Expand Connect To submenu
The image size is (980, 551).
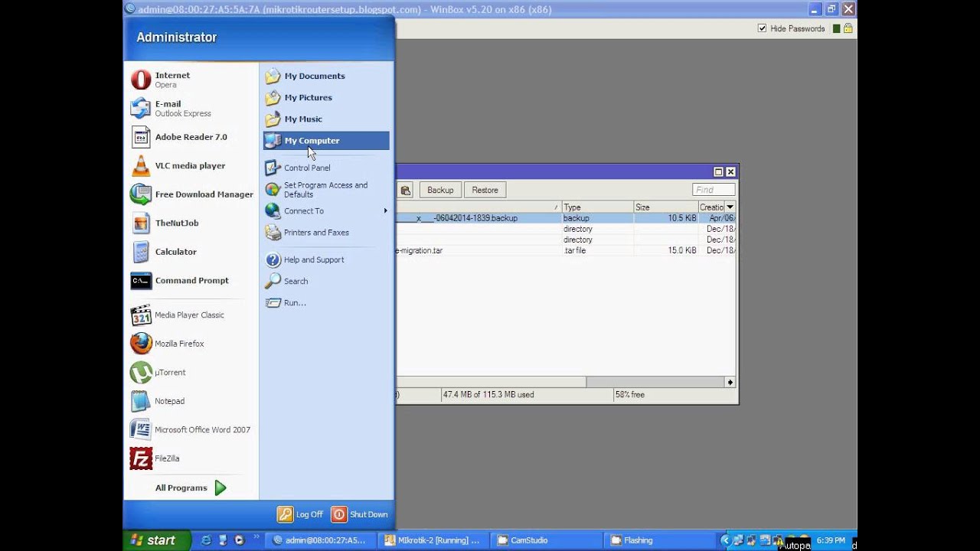[326, 211]
